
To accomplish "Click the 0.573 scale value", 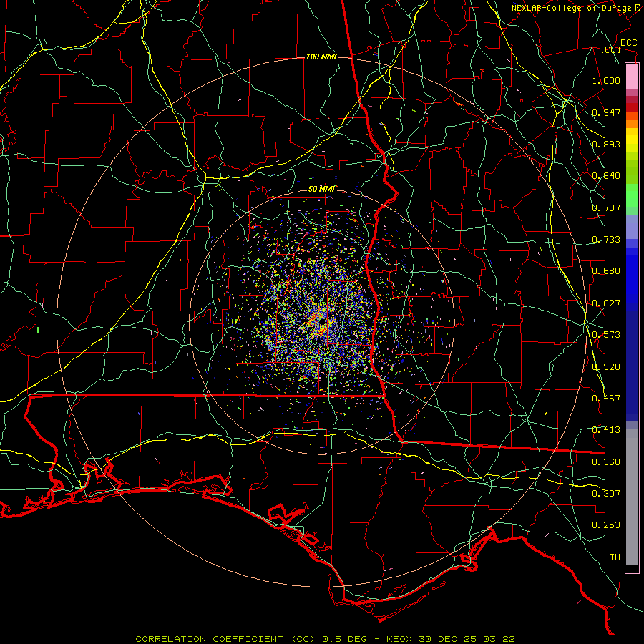I will (x=606, y=335).
